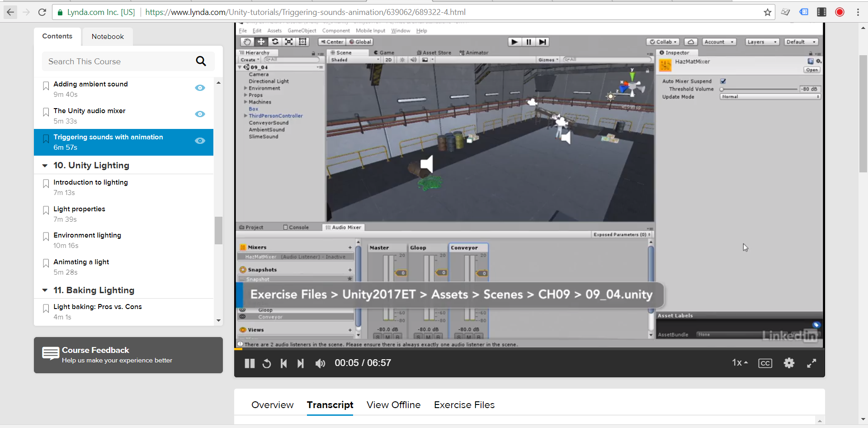Bookmark the Light properties lesson
868x428 pixels.
pyautogui.click(x=46, y=211)
